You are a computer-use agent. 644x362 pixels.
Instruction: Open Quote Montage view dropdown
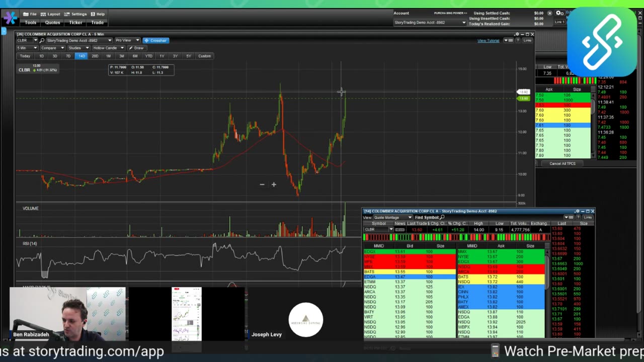tap(392, 217)
